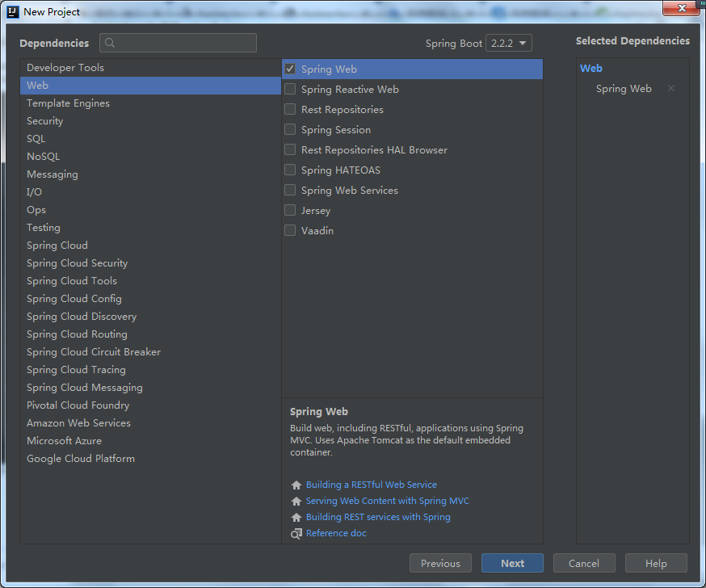Go back with the Previous button
The width and height of the screenshot is (706, 588).
click(440, 564)
